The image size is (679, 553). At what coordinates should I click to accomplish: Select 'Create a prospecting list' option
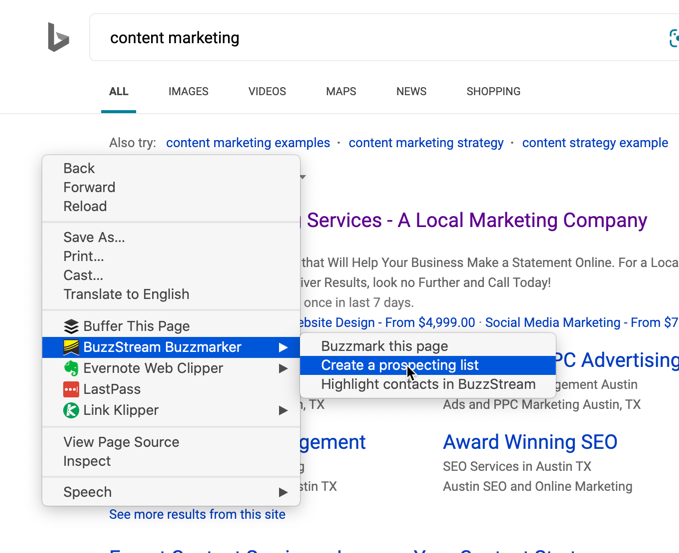pyautogui.click(x=400, y=365)
